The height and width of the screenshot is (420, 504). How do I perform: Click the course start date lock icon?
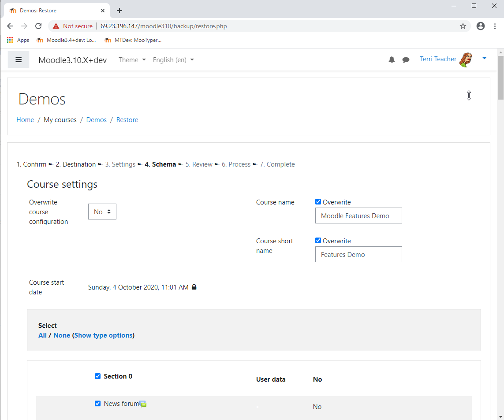pyautogui.click(x=194, y=286)
